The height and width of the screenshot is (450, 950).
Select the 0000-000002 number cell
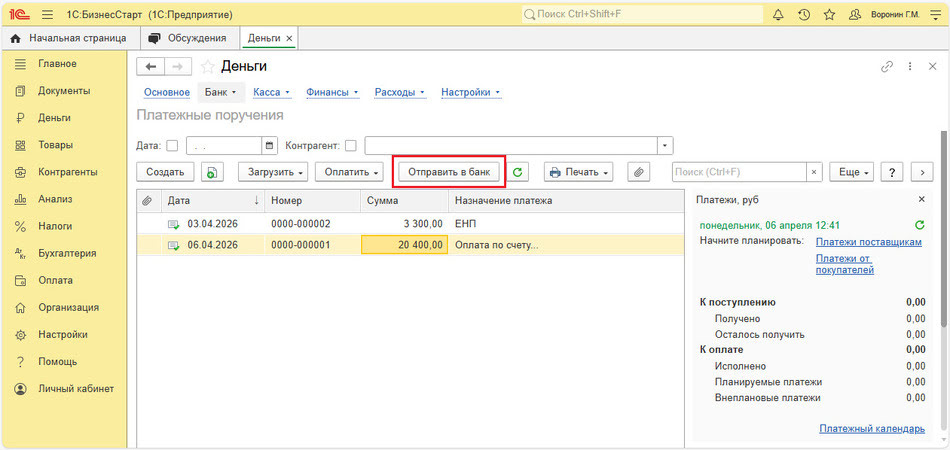[313, 224]
